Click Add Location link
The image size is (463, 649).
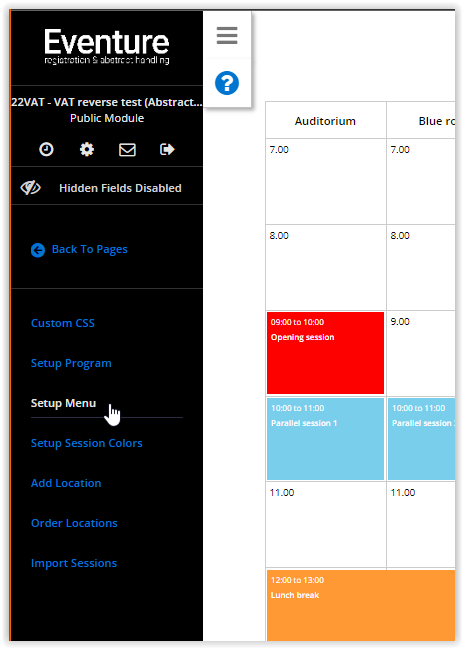66,483
